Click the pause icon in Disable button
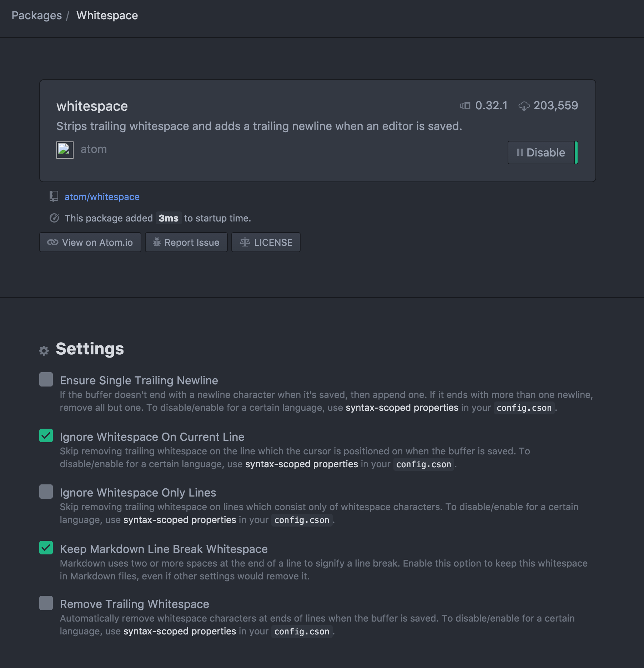 520,153
